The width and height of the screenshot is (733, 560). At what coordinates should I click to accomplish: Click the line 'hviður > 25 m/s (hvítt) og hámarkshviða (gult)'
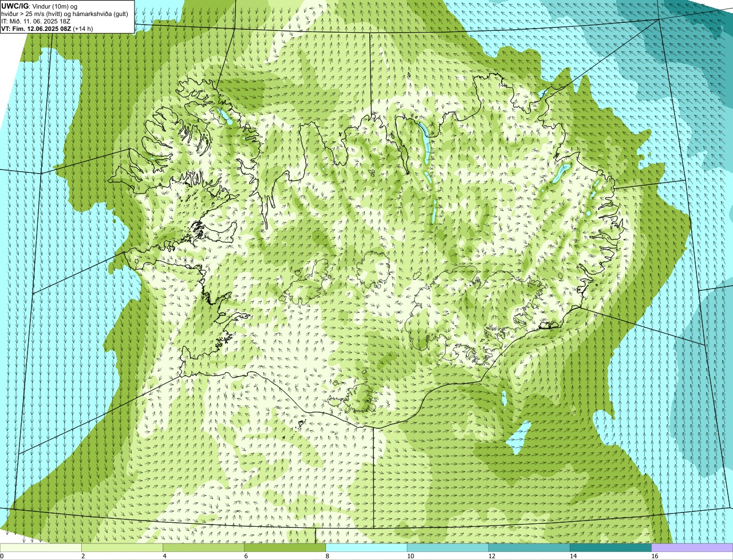[x=65, y=13]
